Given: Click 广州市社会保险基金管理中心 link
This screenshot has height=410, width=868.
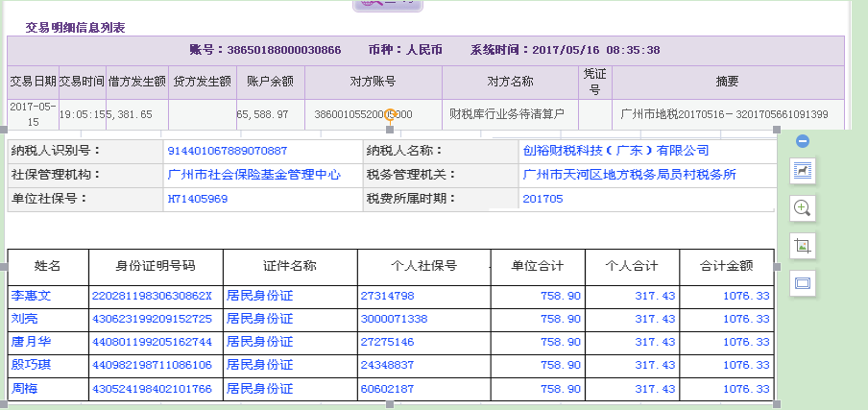Looking at the screenshot, I should click(x=253, y=175).
